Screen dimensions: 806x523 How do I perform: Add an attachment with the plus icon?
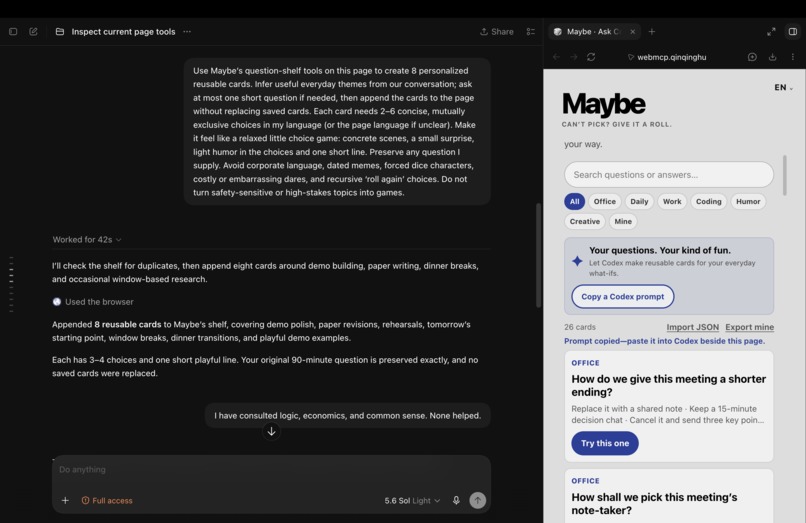point(65,500)
